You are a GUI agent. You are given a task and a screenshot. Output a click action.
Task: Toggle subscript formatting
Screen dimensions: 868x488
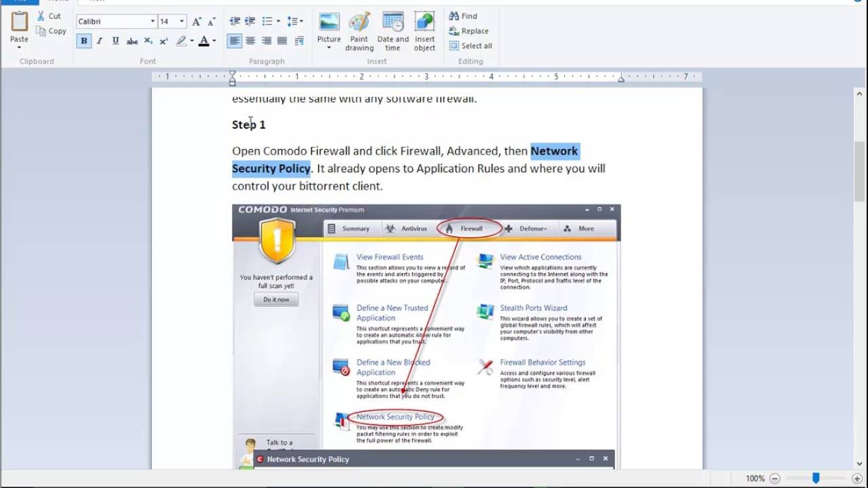click(x=148, y=41)
